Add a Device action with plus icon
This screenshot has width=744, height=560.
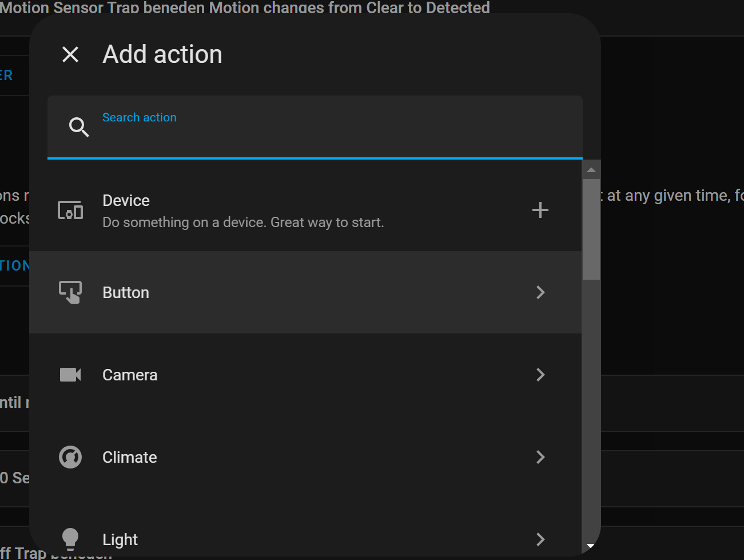click(x=540, y=210)
